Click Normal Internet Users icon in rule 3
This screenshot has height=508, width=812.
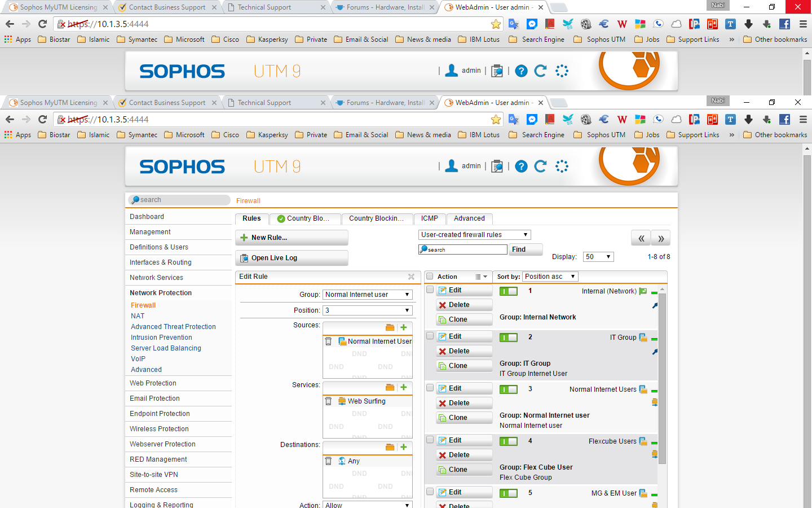click(643, 389)
